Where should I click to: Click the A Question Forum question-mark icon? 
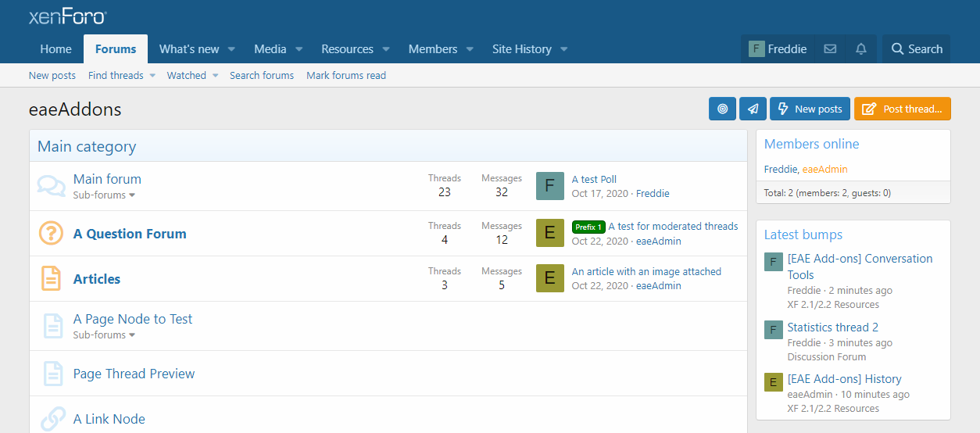52,234
